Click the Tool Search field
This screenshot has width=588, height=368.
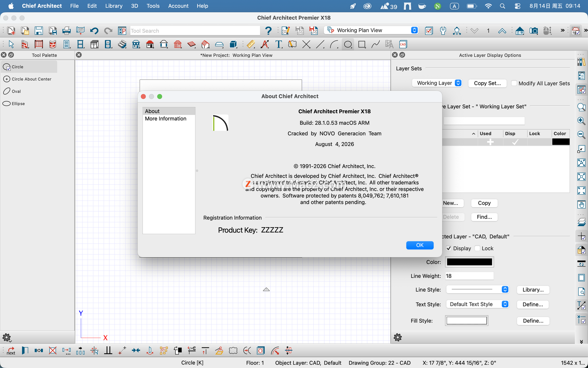pyautogui.click(x=195, y=31)
